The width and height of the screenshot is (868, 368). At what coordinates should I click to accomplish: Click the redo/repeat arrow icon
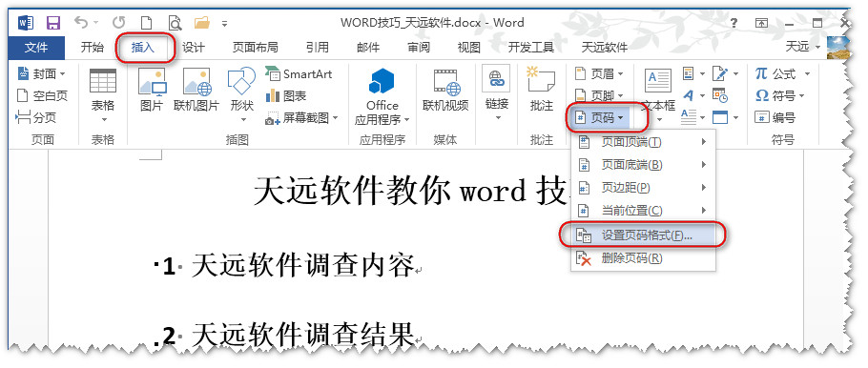click(x=118, y=23)
